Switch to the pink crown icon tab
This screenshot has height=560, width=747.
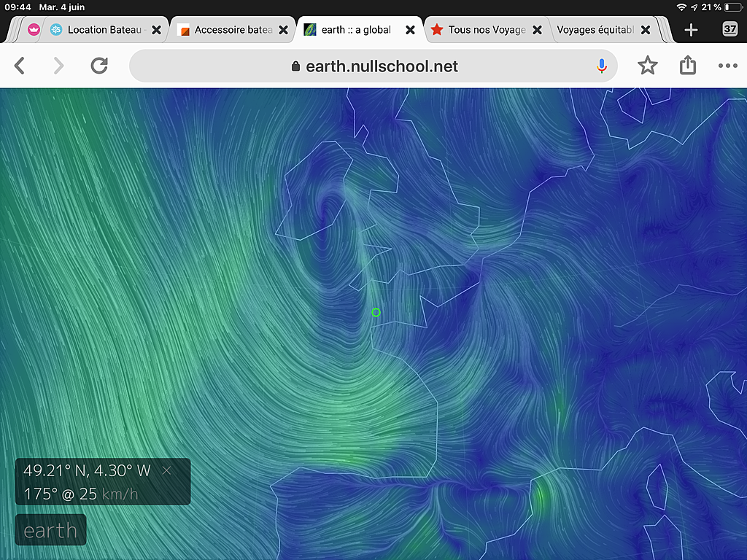tap(34, 29)
